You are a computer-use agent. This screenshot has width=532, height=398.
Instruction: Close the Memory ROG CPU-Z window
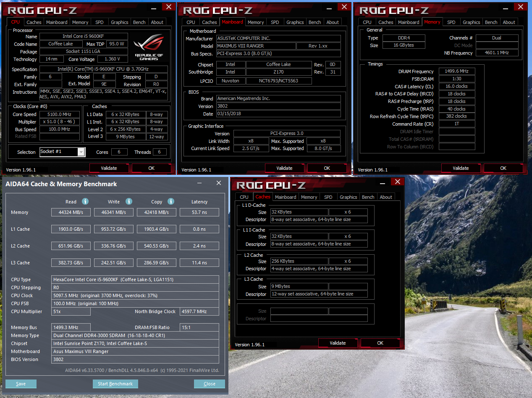pyautogui.click(x=522, y=7)
